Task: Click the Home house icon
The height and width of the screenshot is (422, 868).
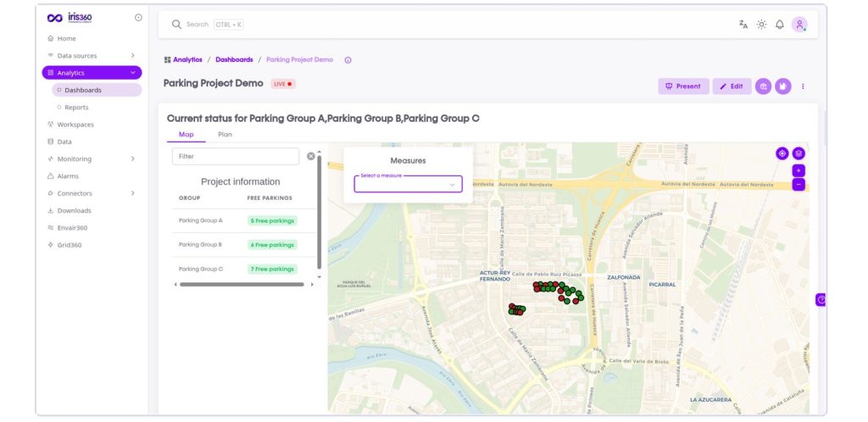Action: [50, 39]
